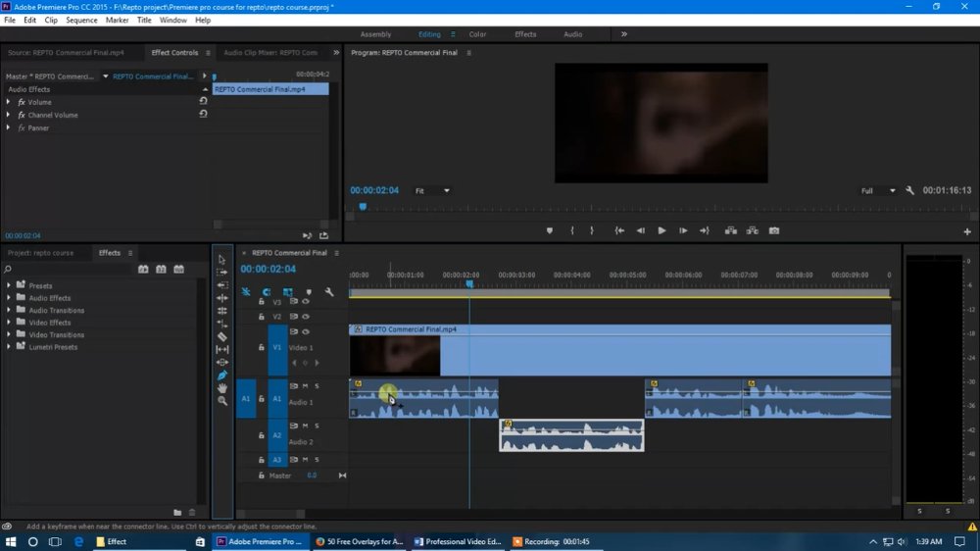Open the Full playback resolution dropdown
The image size is (980, 551).
878,191
